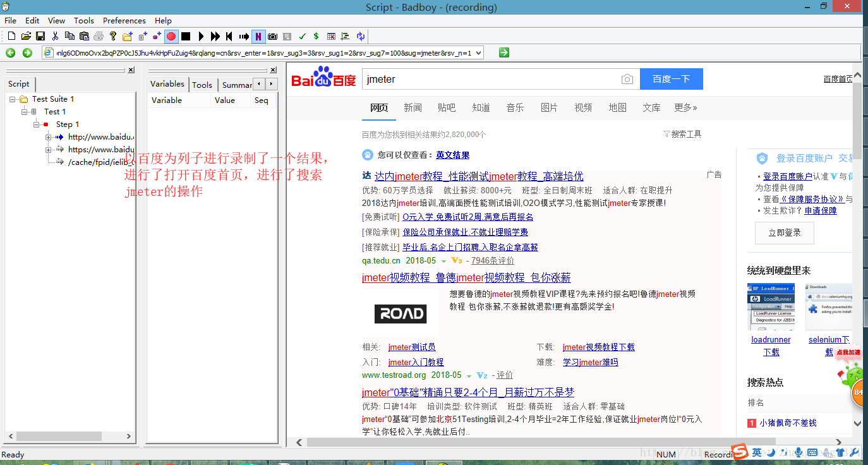Step through the next request arrow icon
The width and height of the screenshot is (868, 465).
point(244,36)
